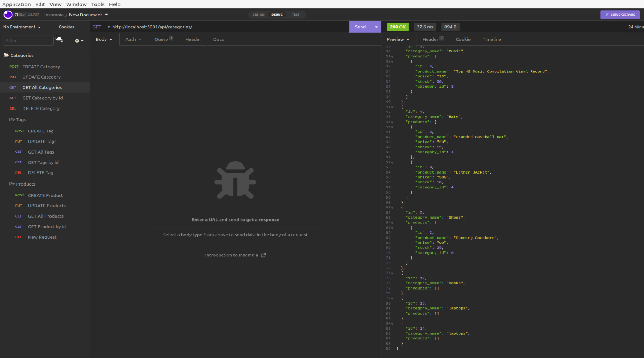Switch to DESIGN mode

coord(258,15)
